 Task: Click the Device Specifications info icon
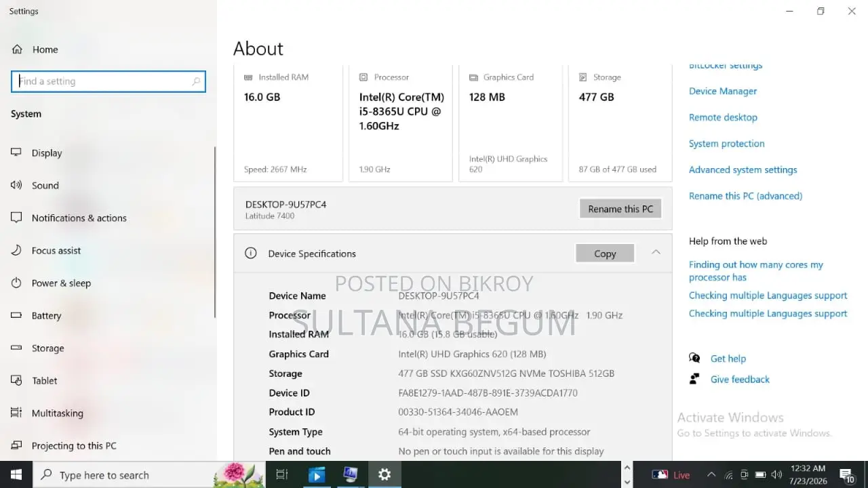click(251, 253)
